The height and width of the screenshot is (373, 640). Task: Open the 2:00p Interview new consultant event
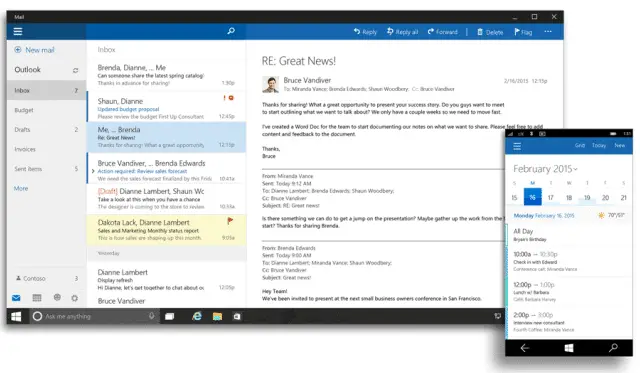pos(569,322)
